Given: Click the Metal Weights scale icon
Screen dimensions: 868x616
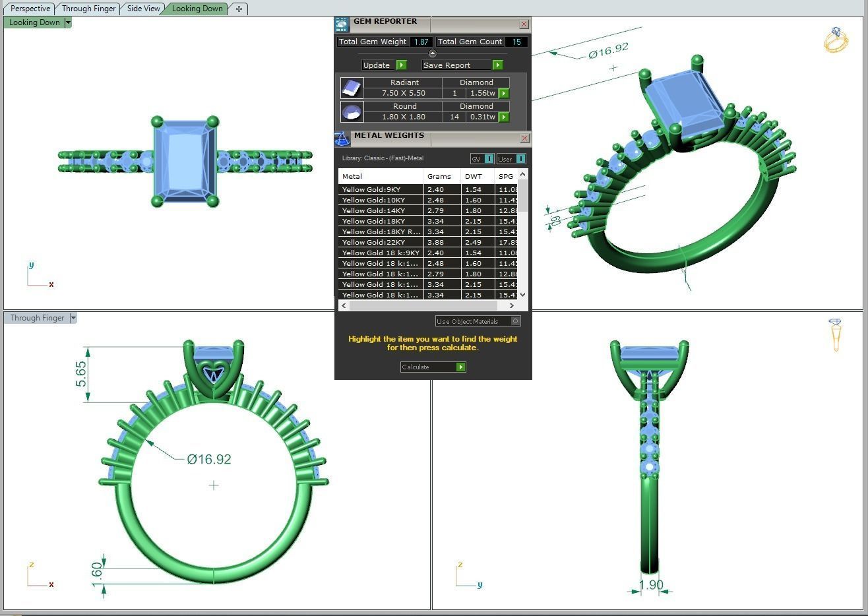Looking at the screenshot, I should click(x=342, y=139).
